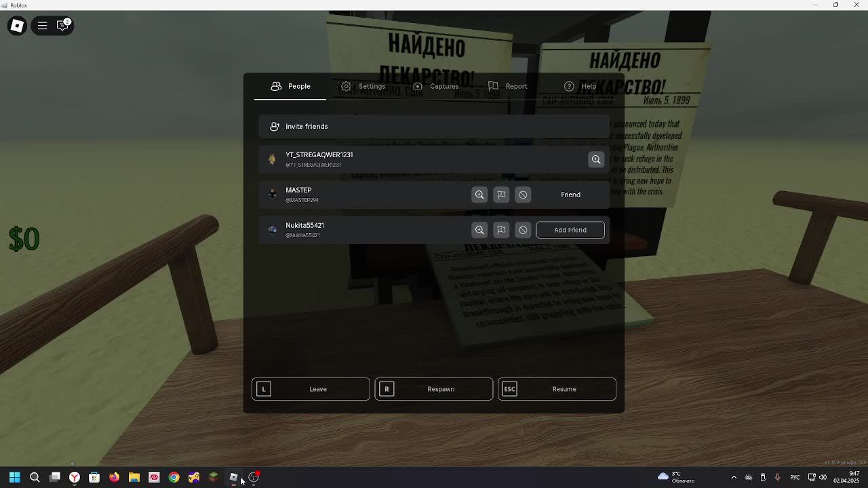
Task: Resume the game
Action: (x=557, y=389)
